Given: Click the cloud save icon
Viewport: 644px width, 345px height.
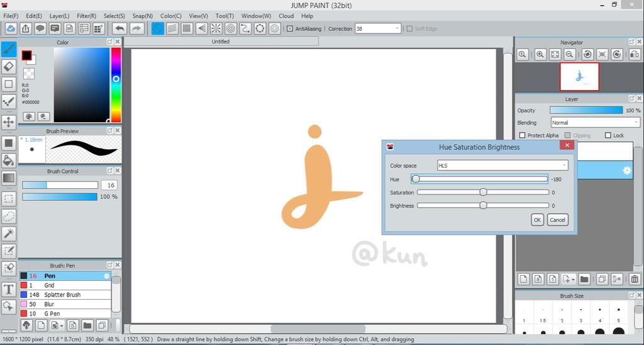Looking at the screenshot, I should click(11, 28).
